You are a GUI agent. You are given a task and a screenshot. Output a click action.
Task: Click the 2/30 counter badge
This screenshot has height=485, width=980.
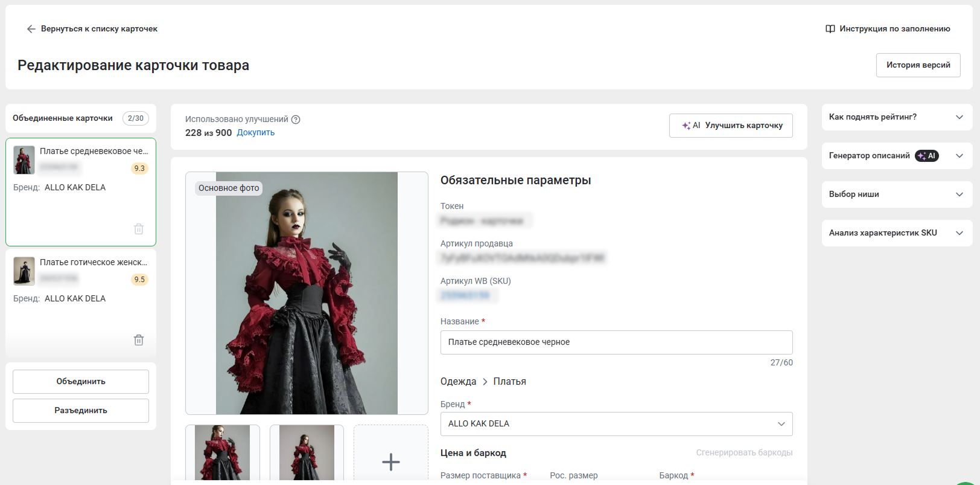136,118
